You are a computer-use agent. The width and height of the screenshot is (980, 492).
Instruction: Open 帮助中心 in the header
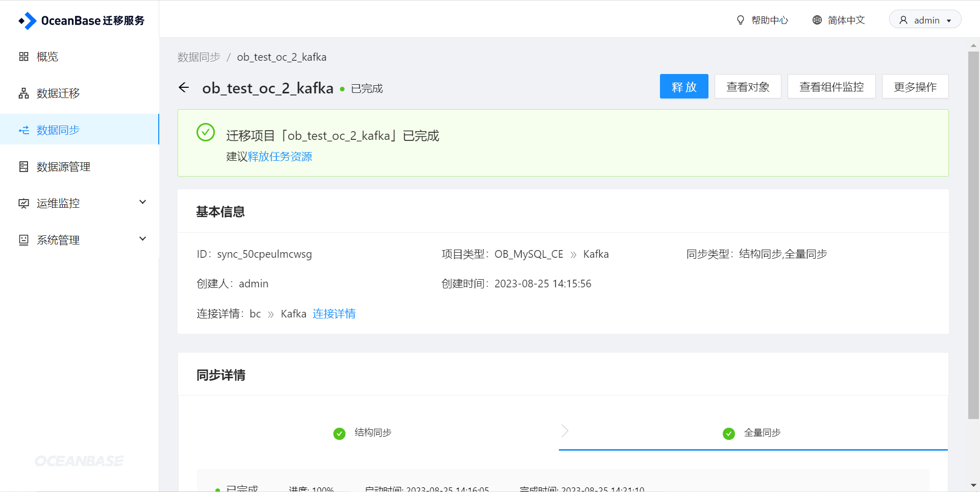click(x=770, y=20)
